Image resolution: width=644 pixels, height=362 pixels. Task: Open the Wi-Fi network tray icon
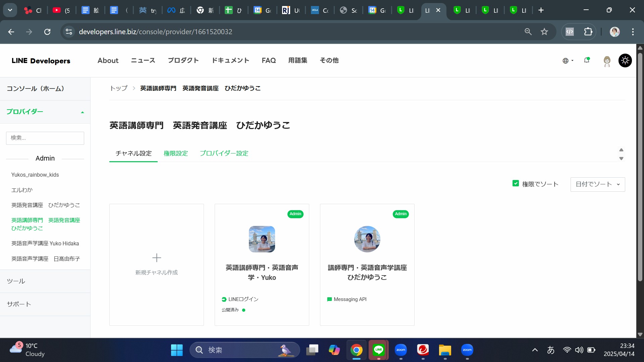[x=567, y=350]
